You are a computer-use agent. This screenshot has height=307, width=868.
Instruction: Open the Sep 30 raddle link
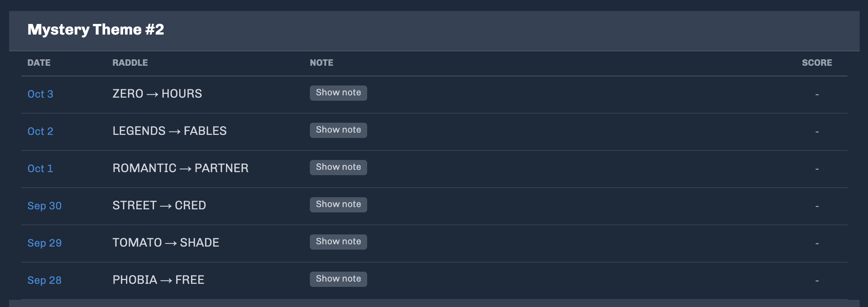coord(44,206)
